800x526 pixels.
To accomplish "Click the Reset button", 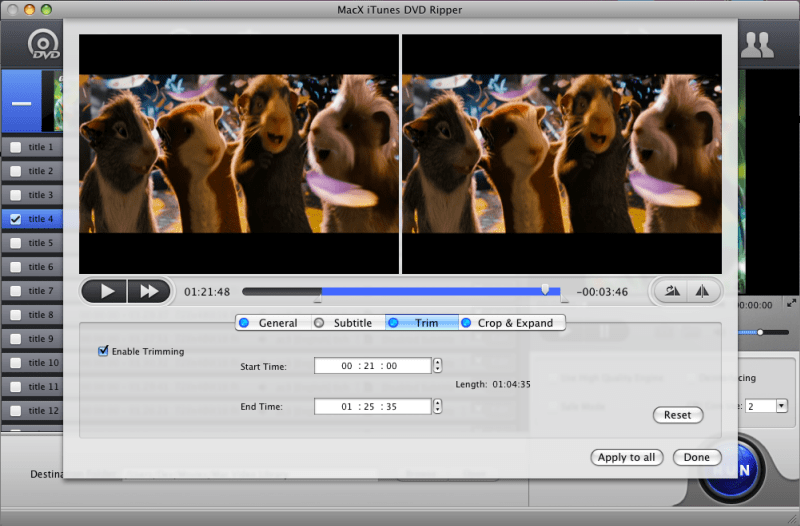I will pyautogui.click(x=678, y=415).
